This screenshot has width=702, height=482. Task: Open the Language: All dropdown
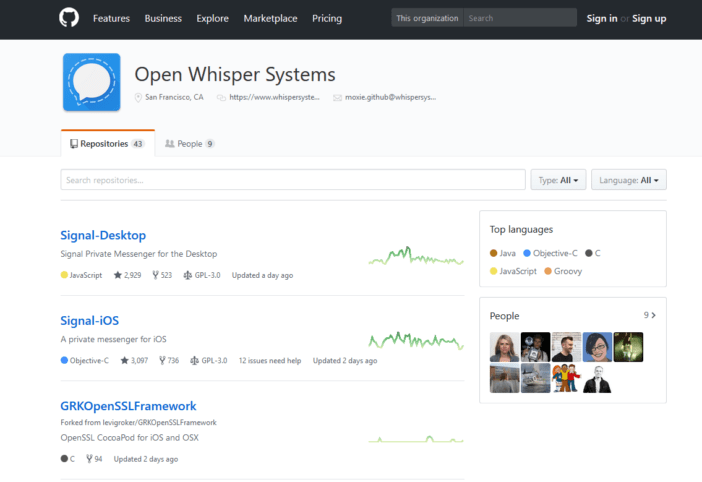coord(629,179)
